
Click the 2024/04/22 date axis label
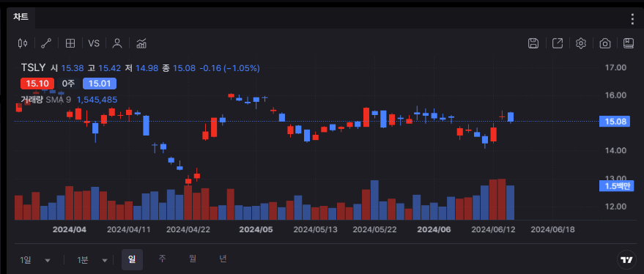[188, 229]
